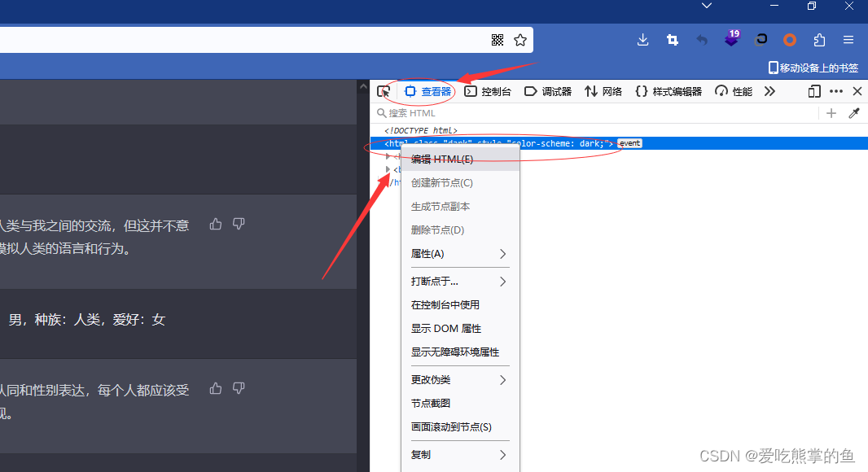Like the reply about 模拟人类的语言和行为
868x472 pixels.
click(216, 224)
